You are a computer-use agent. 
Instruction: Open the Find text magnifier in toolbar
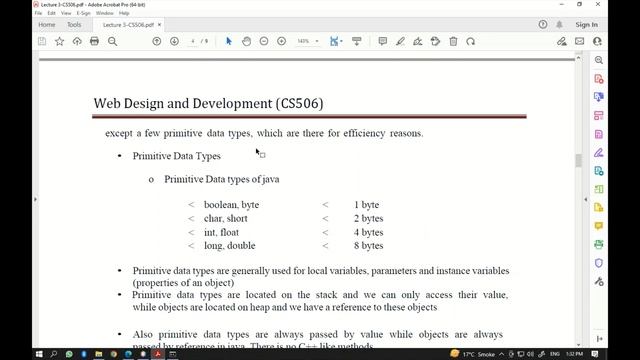tap(113, 41)
